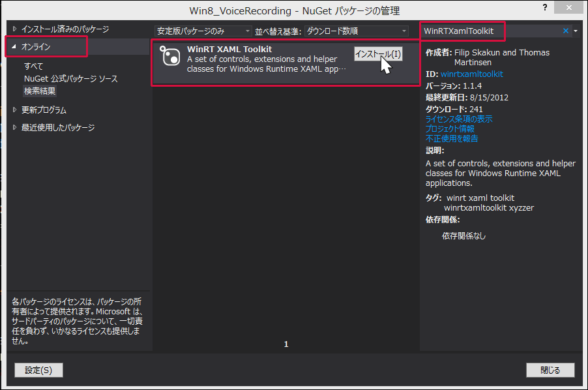
Task: Click the 最終更新日 8/15/2012 text
Action: (x=467, y=98)
